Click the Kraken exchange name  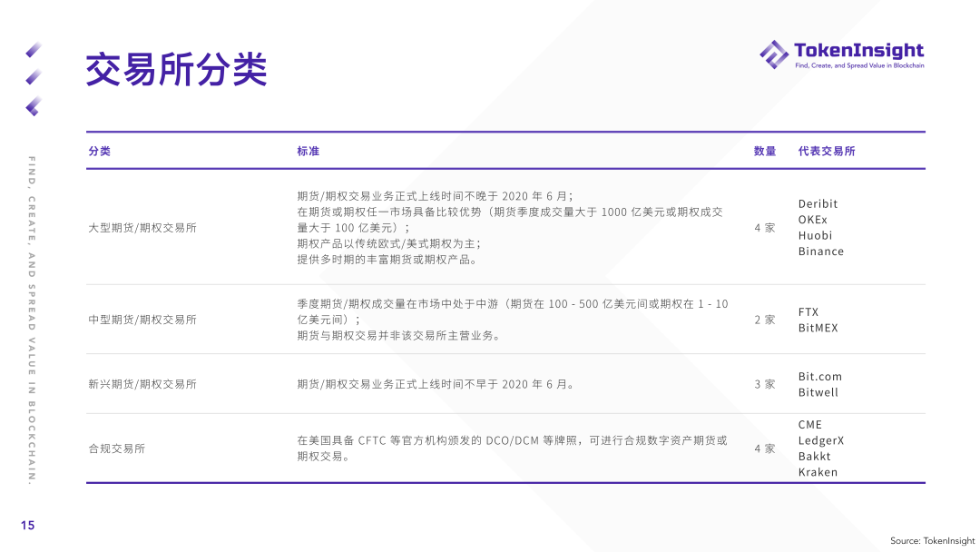tap(817, 472)
